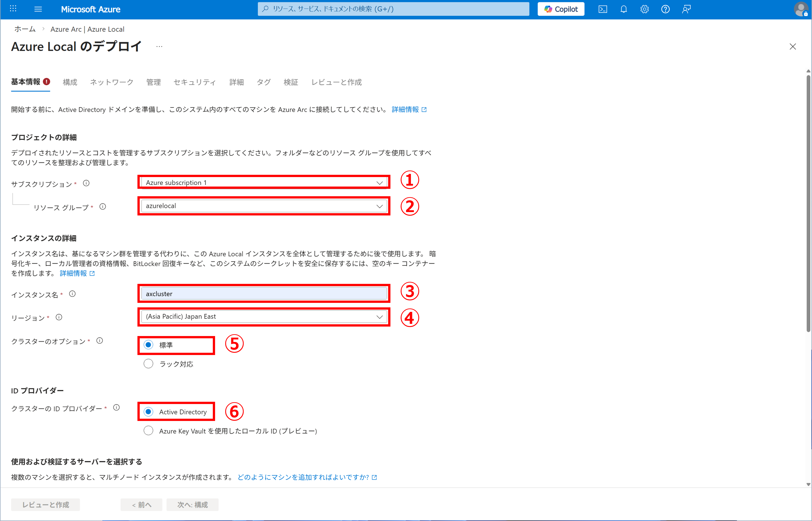
Task: Choose Azure Key Vault local ID option
Action: point(148,431)
